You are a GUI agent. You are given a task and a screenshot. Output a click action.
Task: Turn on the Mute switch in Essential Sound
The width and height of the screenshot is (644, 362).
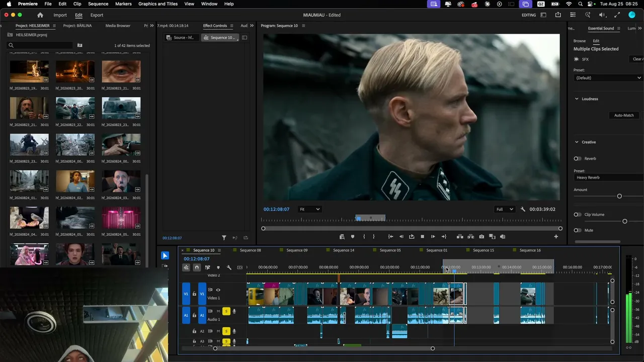[x=578, y=230]
